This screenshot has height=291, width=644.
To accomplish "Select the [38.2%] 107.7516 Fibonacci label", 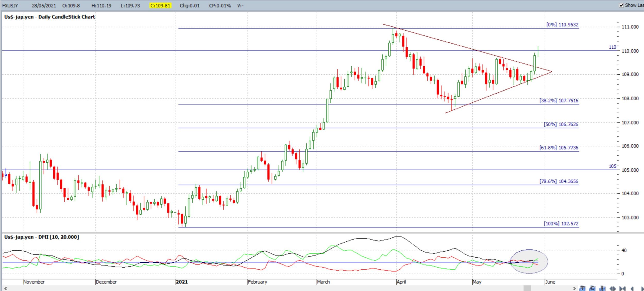I will pos(559,101).
